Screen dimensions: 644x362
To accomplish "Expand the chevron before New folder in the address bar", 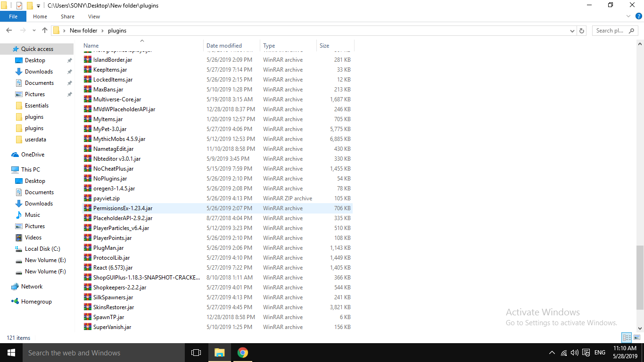I will click(65, 31).
